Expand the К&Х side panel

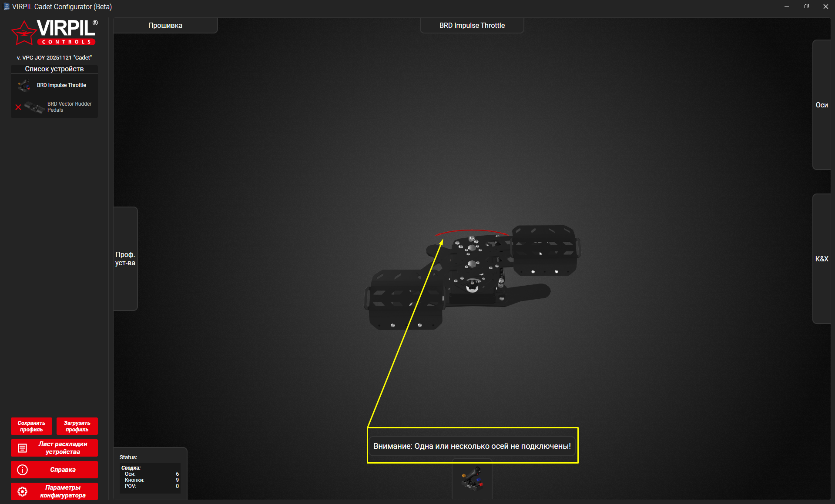(822, 259)
